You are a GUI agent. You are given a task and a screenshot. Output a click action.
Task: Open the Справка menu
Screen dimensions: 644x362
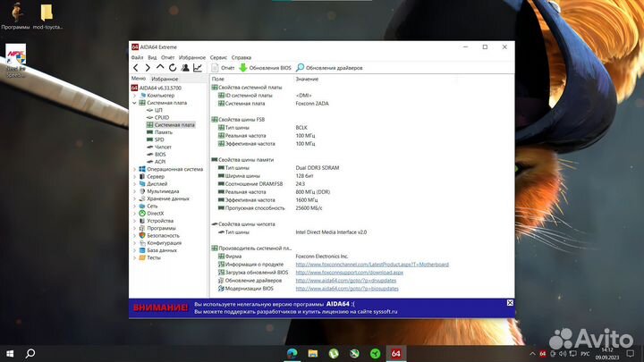[x=241, y=57]
